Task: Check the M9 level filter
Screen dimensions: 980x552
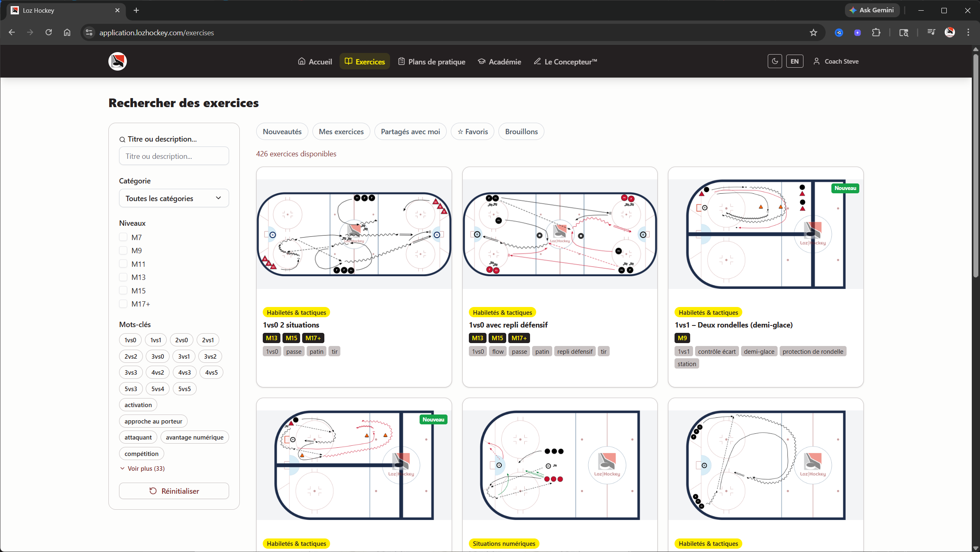Action: pos(123,250)
